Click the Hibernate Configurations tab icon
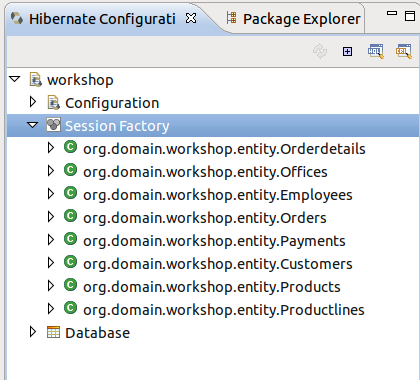 pos(17,18)
